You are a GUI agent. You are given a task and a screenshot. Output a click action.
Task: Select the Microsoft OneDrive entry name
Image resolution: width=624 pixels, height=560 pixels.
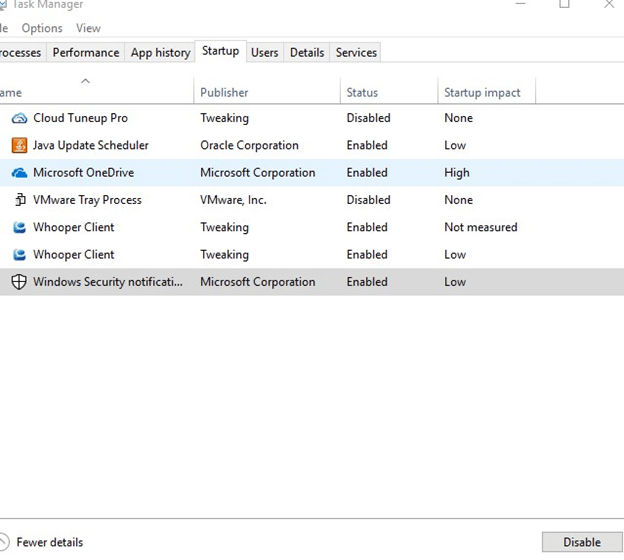point(84,173)
